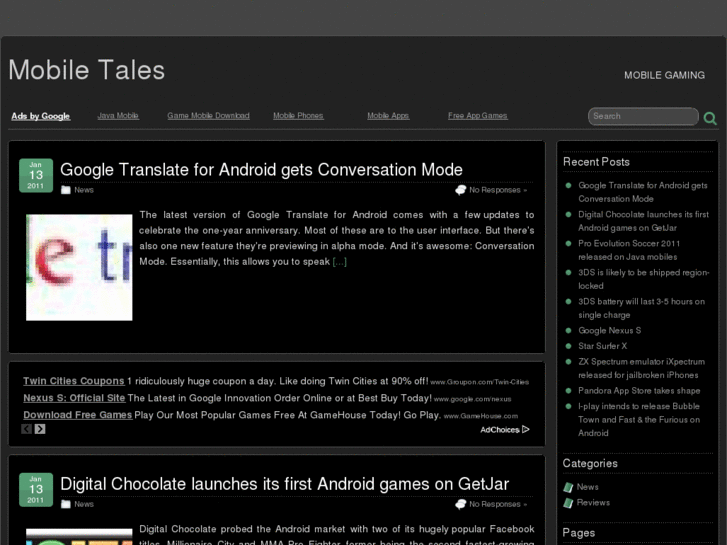This screenshot has width=727, height=545.
Task: Click the www.google.com/nexus ad URL
Action: pos(472,399)
